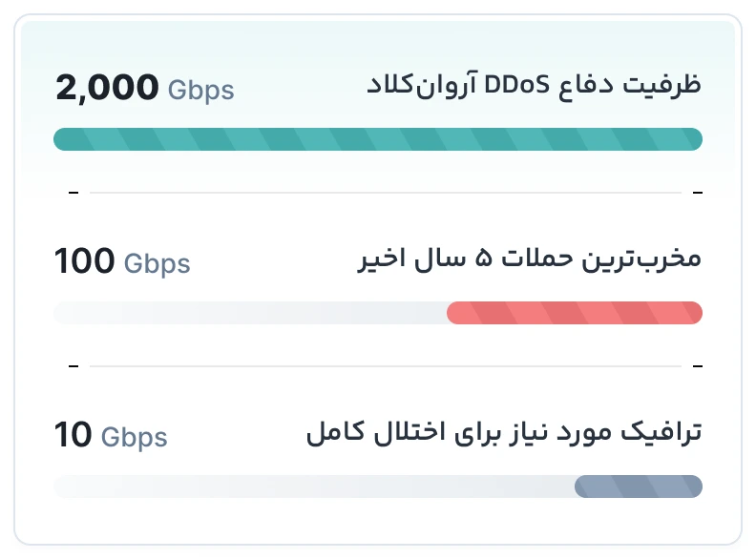
Task: Click the Gbps unit beside 2,000
Action: (x=201, y=91)
